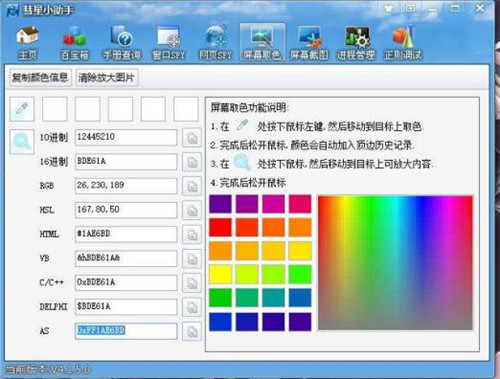Copy the HSL value

192,210
